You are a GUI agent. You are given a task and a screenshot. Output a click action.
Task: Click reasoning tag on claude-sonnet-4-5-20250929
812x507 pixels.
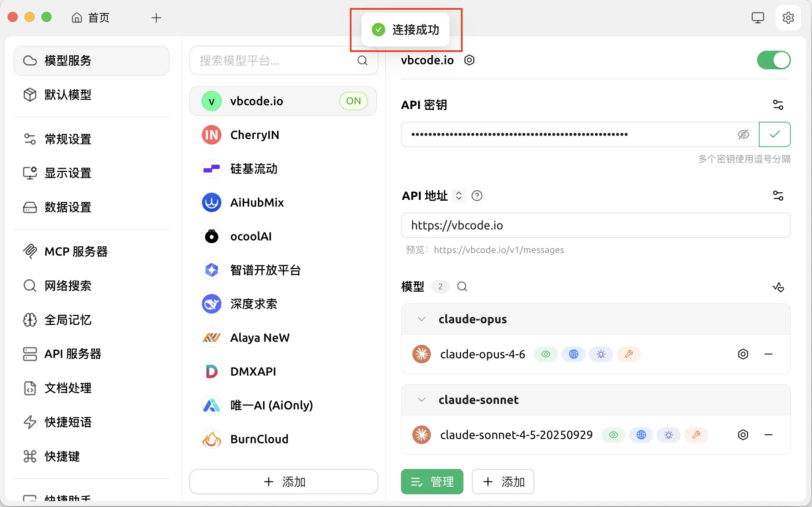coord(669,435)
